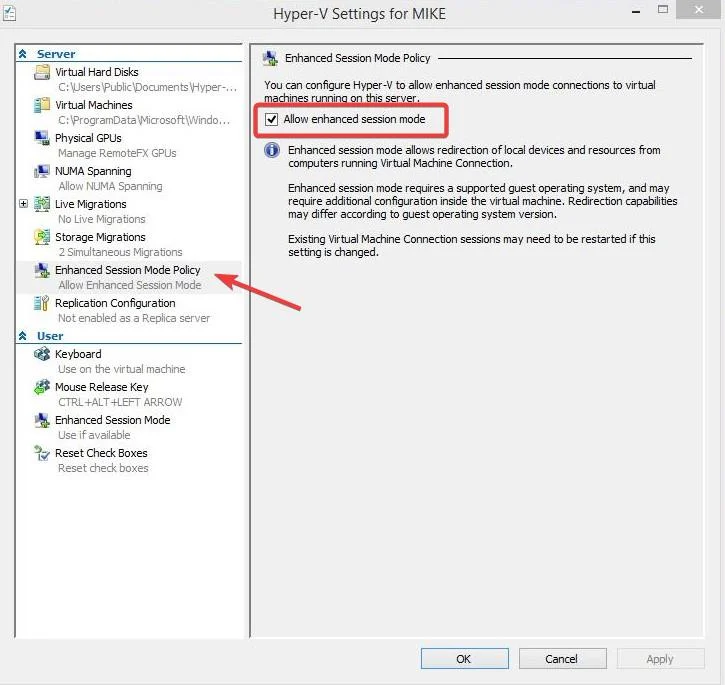This screenshot has width=725, height=685.
Task: Click the Virtual Hard Disks icon
Action: (42, 72)
